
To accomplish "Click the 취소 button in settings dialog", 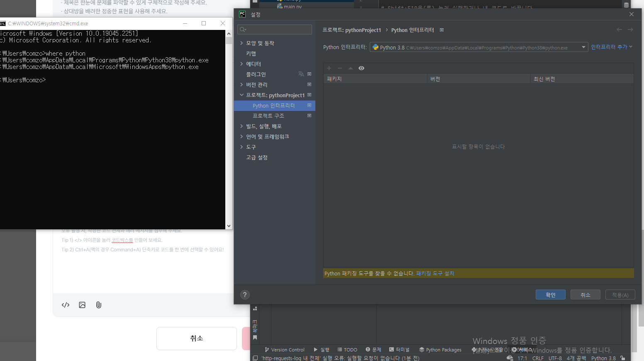I will 585,295.
